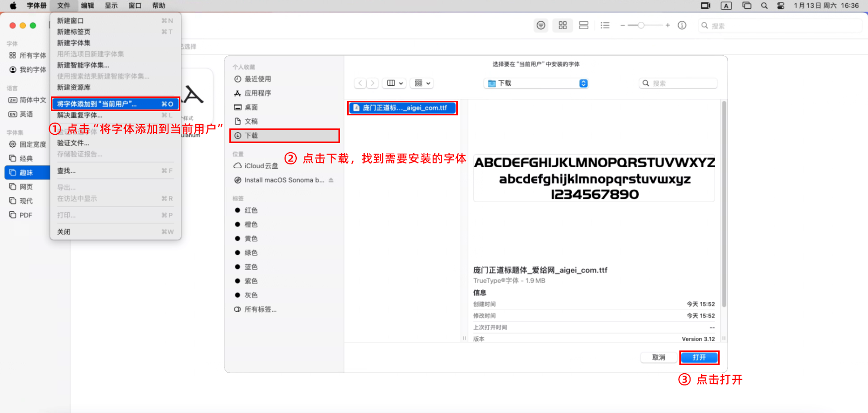Click the 打开 button
Viewport: 868px width, 413px height.
point(699,357)
